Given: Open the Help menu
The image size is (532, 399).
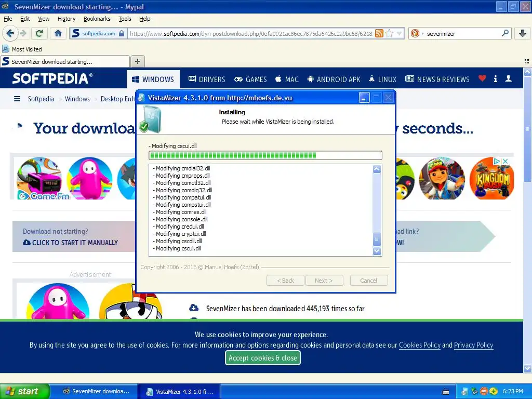Looking at the screenshot, I should [145, 19].
